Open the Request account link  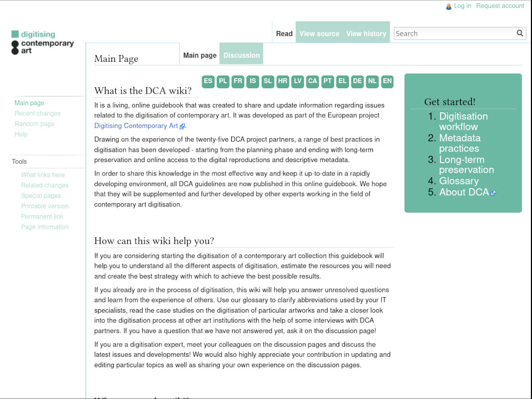tap(500, 6)
